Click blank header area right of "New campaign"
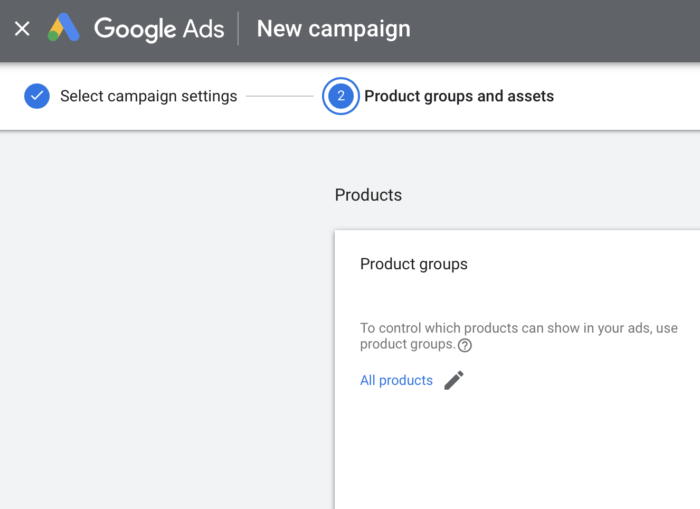The height and width of the screenshot is (509, 700). [560, 29]
